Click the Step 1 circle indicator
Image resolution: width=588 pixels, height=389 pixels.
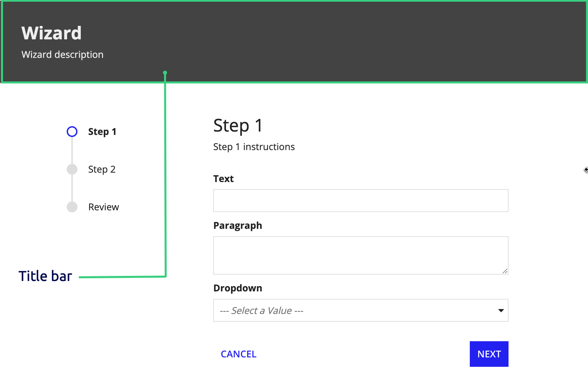click(72, 132)
